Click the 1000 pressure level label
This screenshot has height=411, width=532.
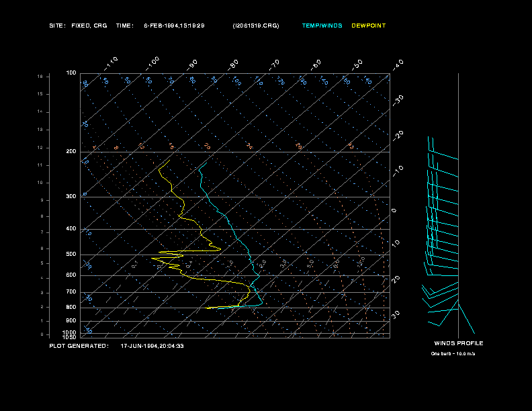point(70,332)
